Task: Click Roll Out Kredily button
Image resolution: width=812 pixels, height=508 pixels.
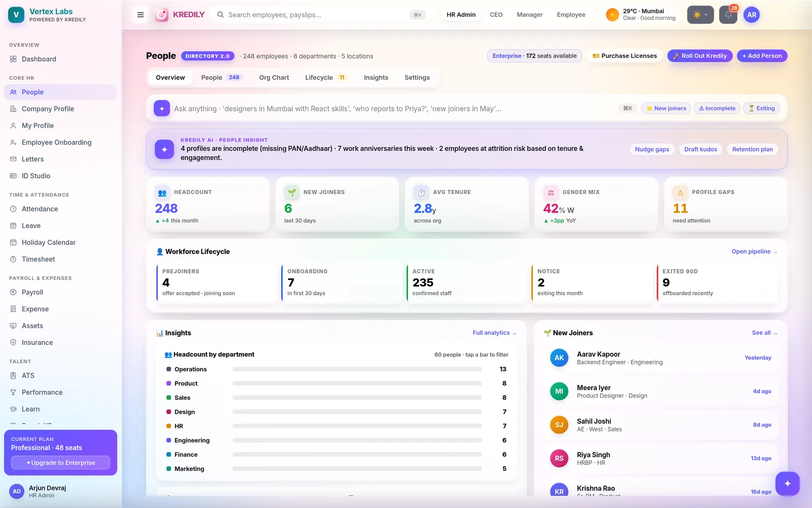Action: pos(700,56)
